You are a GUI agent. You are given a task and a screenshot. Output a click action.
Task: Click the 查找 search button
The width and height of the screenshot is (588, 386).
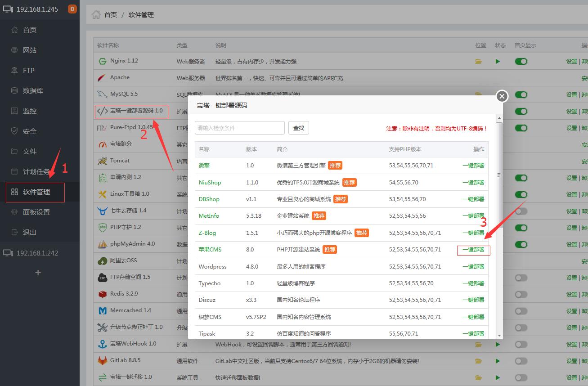[299, 128]
